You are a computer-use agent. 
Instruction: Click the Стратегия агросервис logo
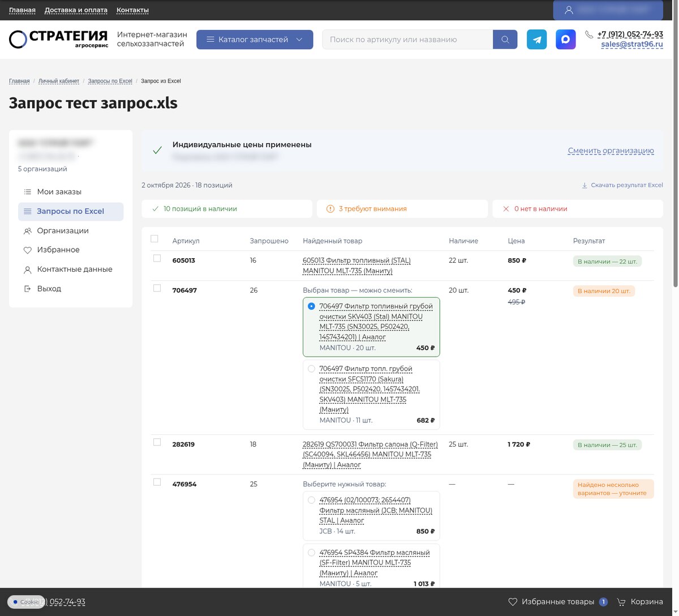pyautogui.click(x=58, y=39)
